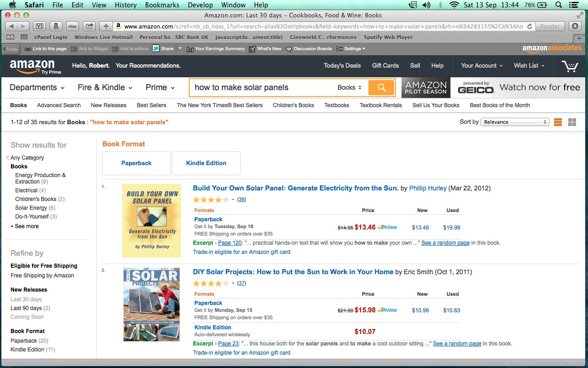This screenshot has width=588, height=368.
Task: Click the DIY Solar Projects book cover
Action: [152, 304]
